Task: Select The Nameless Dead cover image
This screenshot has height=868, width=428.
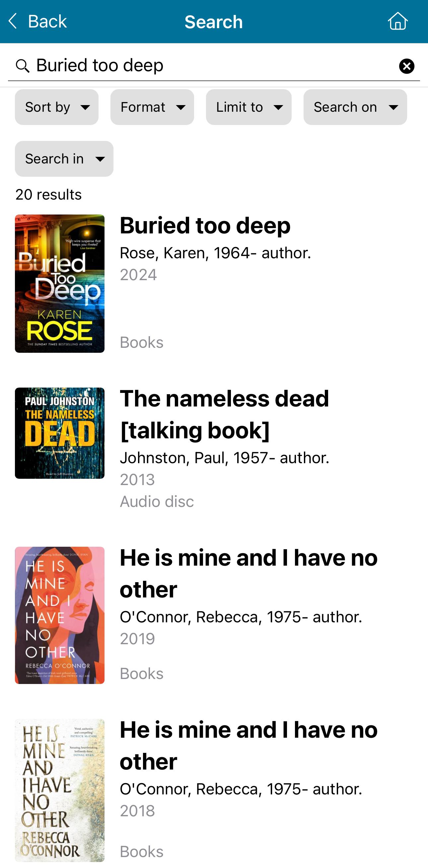Action: (60, 433)
